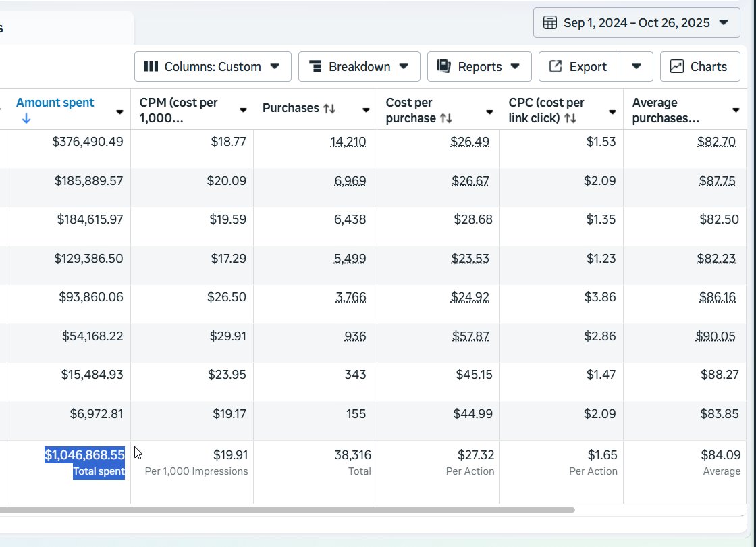Image resolution: width=756 pixels, height=547 pixels.
Task: Click the Export arrow-box icon
Action: pos(556,66)
